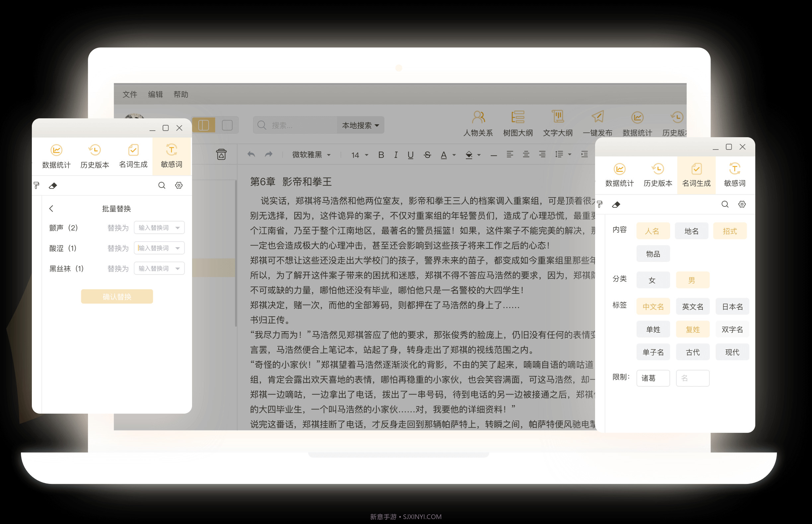Open the 本地搜索 search scope dropdown

[360, 125]
